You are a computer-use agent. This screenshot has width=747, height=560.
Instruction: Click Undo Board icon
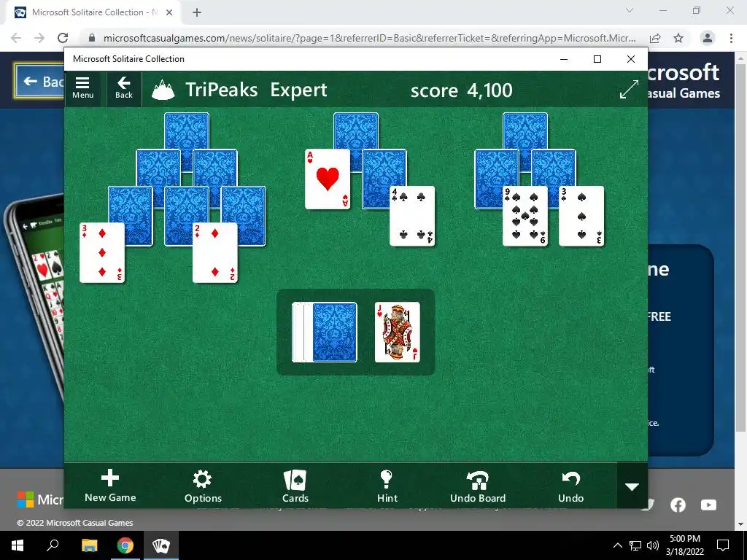[478, 486]
